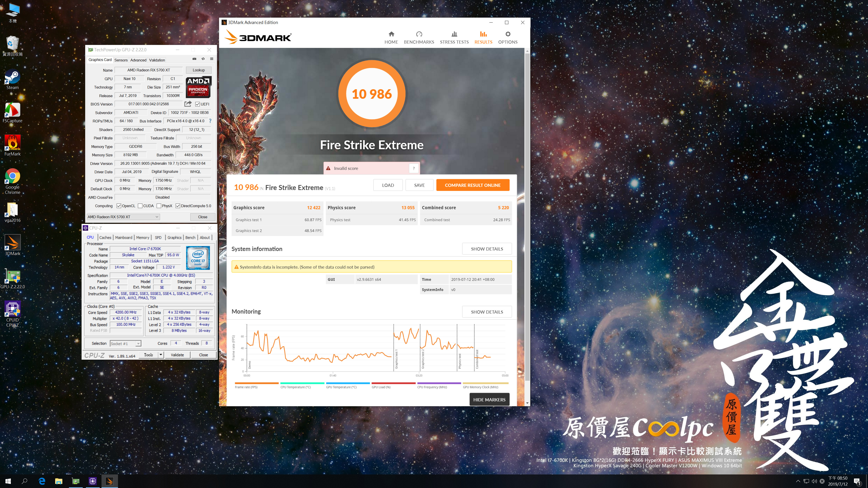Launch Microsoft Edge from the taskbar
This screenshot has width=868, height=488.
pos(42,481)
